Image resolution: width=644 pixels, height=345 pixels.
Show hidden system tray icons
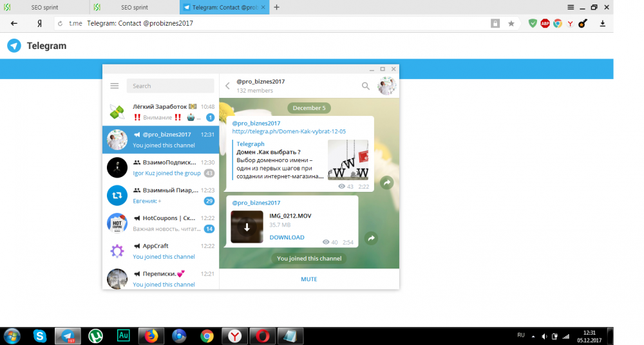point(533,337)
